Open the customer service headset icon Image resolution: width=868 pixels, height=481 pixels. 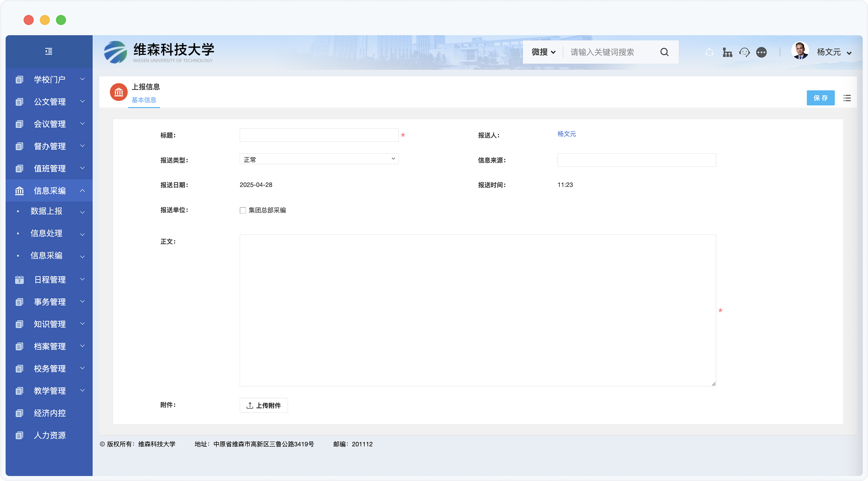(744, 52)
